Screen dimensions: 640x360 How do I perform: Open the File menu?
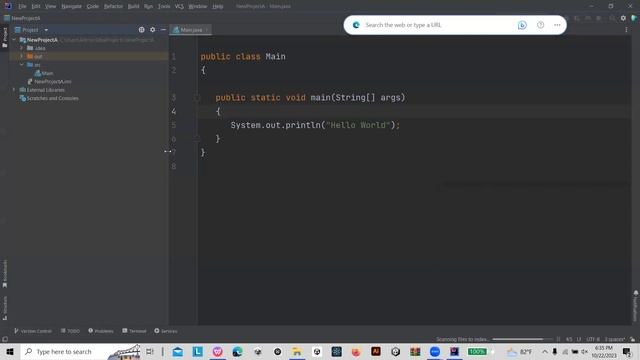pyautogui.click(x=22, y=6)
